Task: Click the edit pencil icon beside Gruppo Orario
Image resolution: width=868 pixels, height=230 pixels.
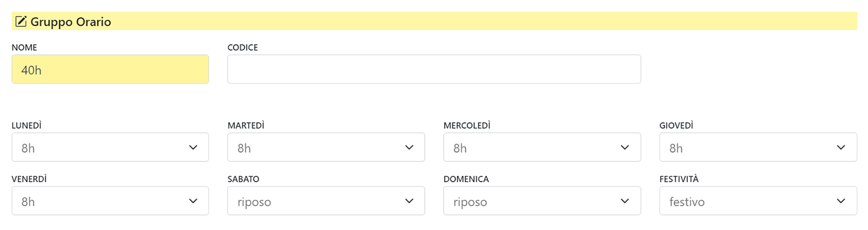Action: coord(21,21)
